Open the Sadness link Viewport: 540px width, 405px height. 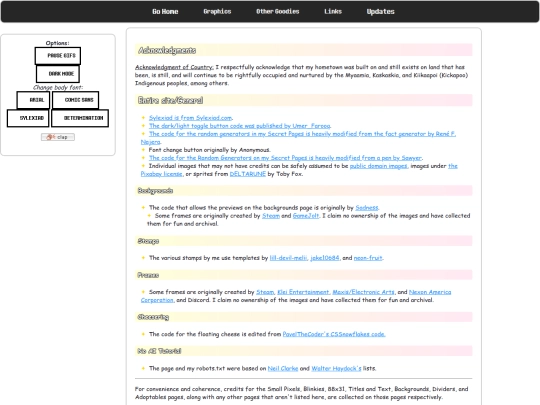[x=367, y=208]
